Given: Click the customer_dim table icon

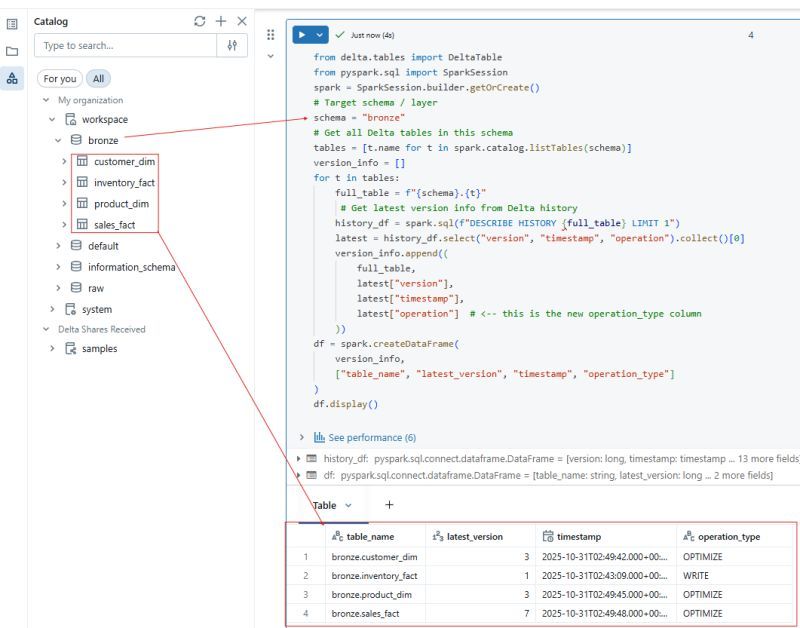Looking at the screenshot, I should tap(82, 162).
